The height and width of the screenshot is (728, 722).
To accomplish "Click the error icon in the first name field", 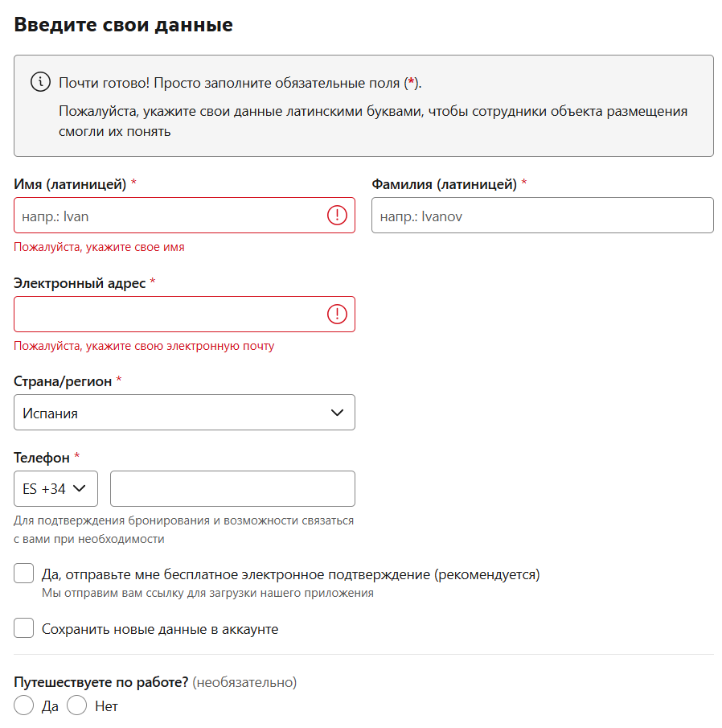I will tap(337, 216).
